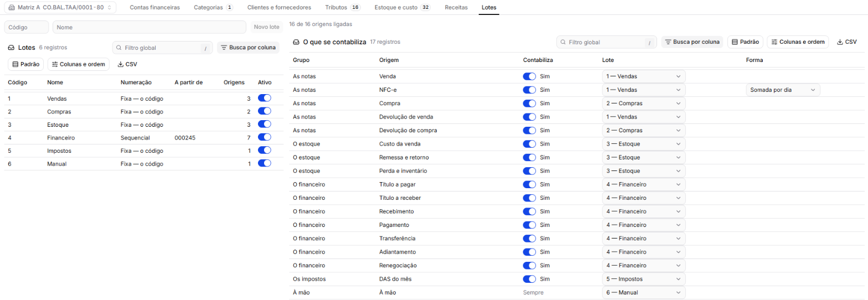Toggle Ativo switch for Financeiro lote
The image size is (868, 300).
pos(264,137)
